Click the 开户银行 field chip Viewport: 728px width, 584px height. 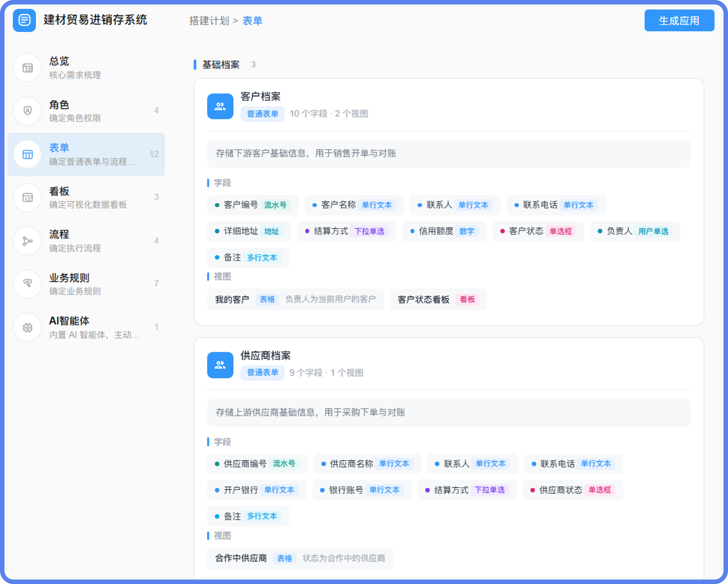click(257, 489)
